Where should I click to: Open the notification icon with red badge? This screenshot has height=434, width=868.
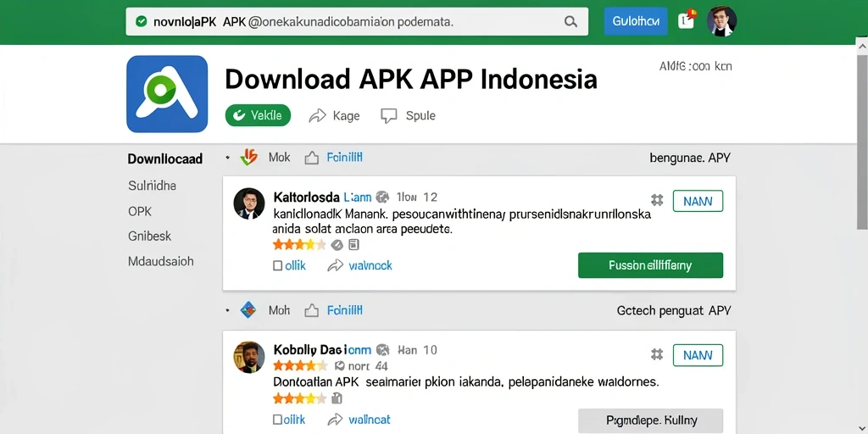[x=687, y=20]
